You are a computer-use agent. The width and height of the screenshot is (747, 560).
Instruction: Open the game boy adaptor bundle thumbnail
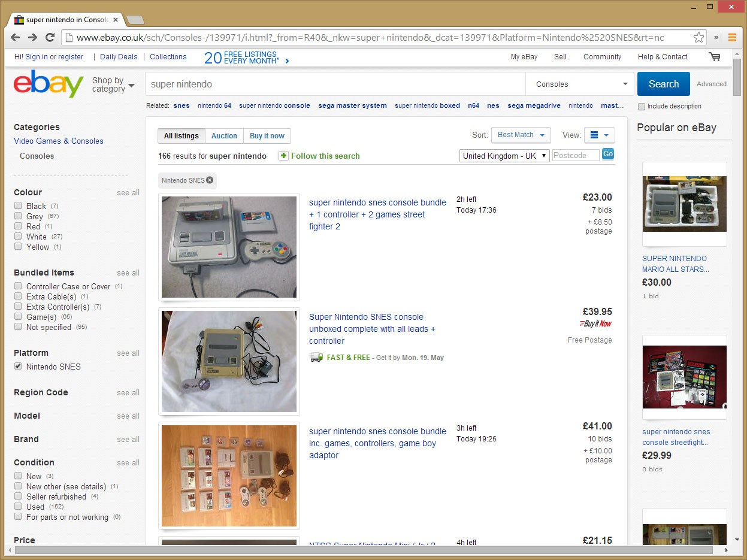click(229, 476)
